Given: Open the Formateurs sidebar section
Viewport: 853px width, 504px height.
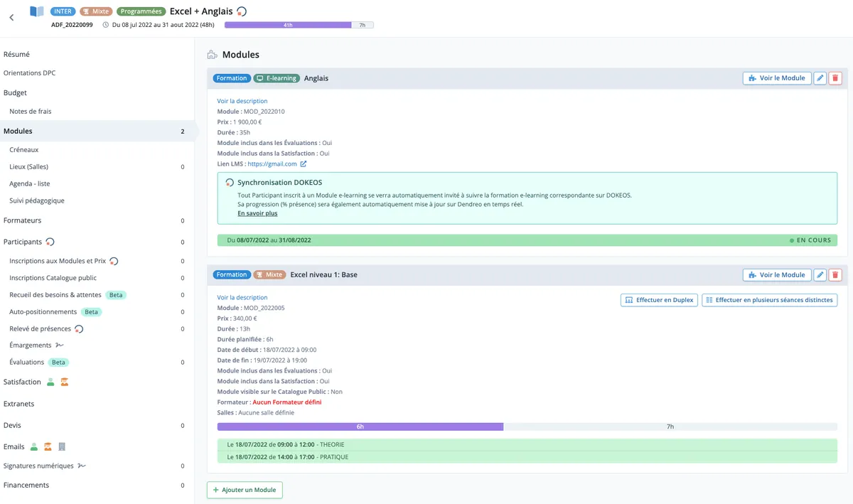Looking at the screenshot, I should point(23,220).
